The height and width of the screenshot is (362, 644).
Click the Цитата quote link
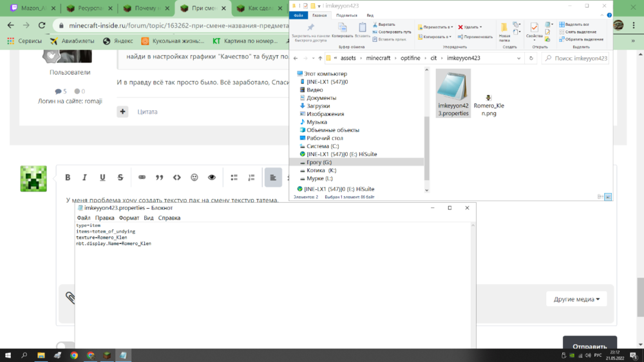click(x=147, y=112)
